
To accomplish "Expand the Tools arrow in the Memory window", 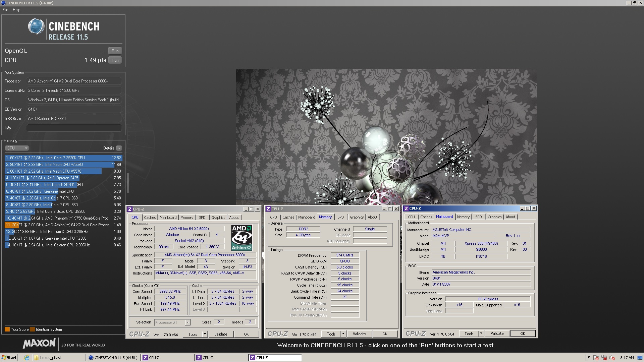I will coord(343,334).
